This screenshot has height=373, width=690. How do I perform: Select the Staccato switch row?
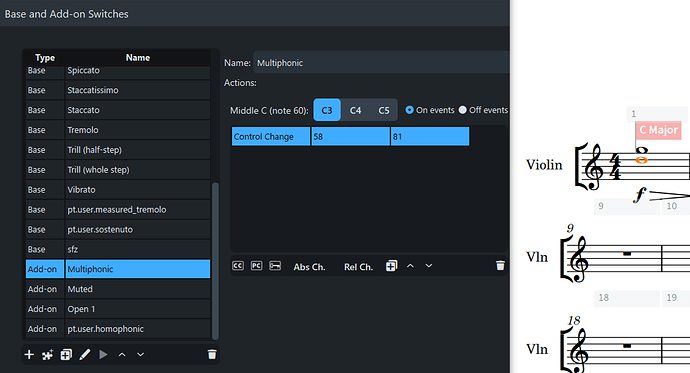[118, 110]
